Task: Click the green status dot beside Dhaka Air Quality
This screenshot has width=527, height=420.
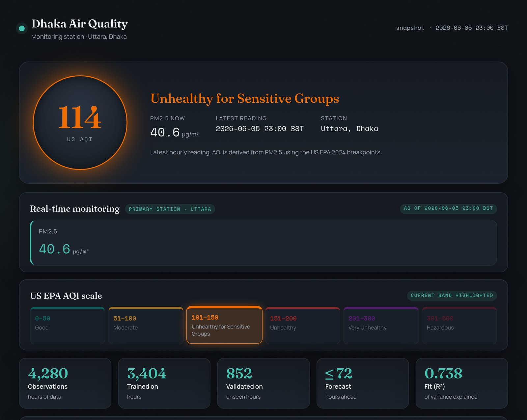Action: pyautogui.click(x=22, y=29)
